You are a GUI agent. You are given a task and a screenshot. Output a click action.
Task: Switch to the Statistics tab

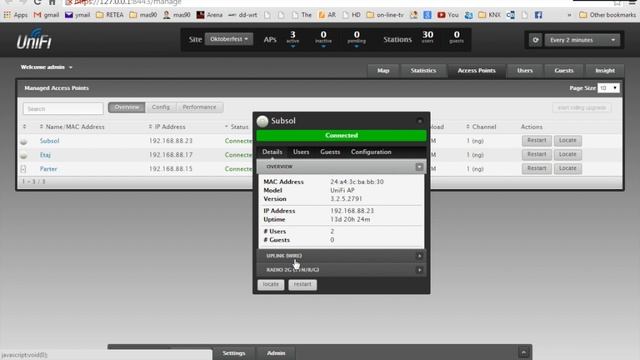click(x=423, y=71)
